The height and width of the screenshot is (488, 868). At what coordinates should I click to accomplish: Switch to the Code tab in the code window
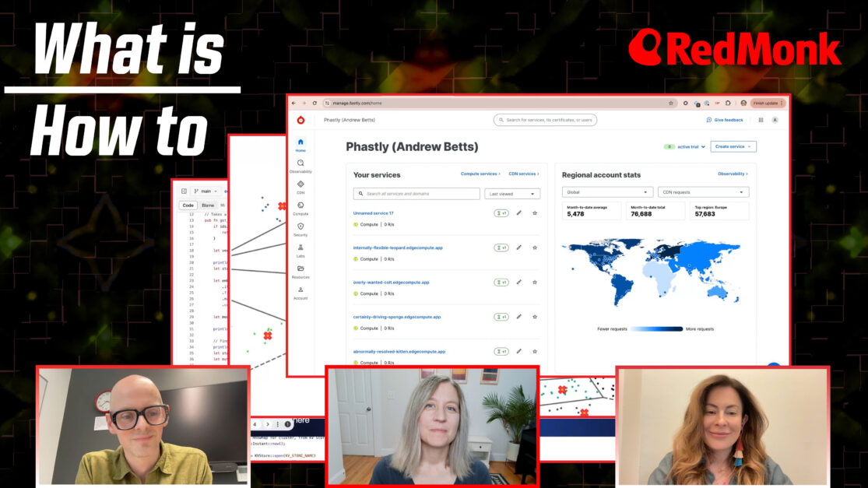188,205
